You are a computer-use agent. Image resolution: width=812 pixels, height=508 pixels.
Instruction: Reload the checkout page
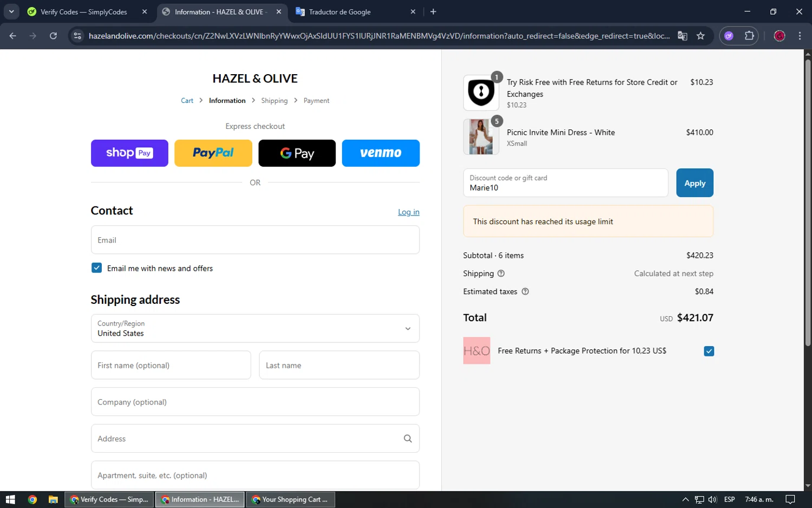point(53,36)
